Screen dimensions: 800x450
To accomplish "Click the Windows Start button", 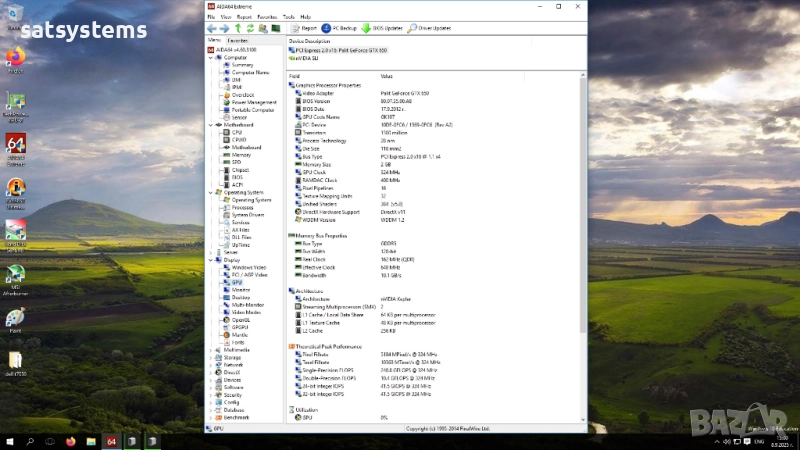I will pyautogui.click(x=10, y=441).
